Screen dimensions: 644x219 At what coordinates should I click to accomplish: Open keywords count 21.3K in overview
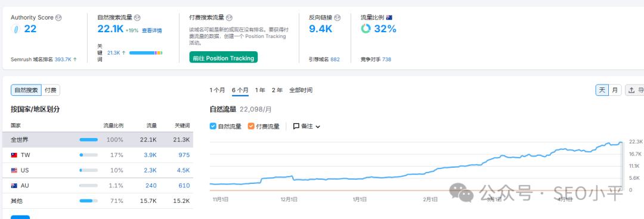pos(113,53)
